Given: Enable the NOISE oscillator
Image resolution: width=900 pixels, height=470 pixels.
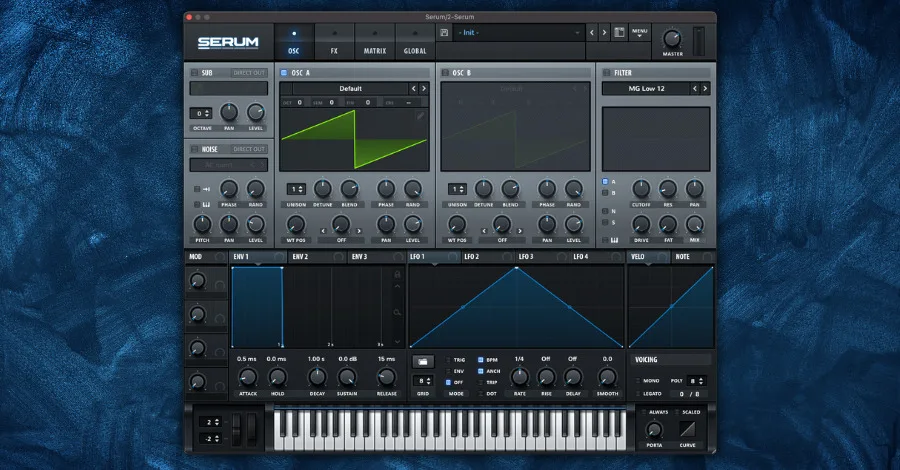Looking at the screenshot, I should [194, 149].
